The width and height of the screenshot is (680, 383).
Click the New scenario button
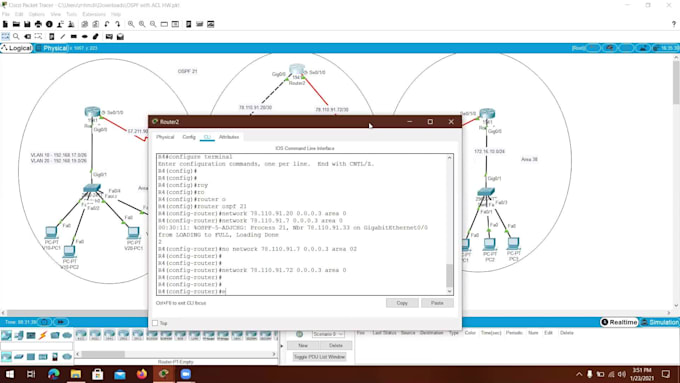pyautogui.click(x=303, y=346)
